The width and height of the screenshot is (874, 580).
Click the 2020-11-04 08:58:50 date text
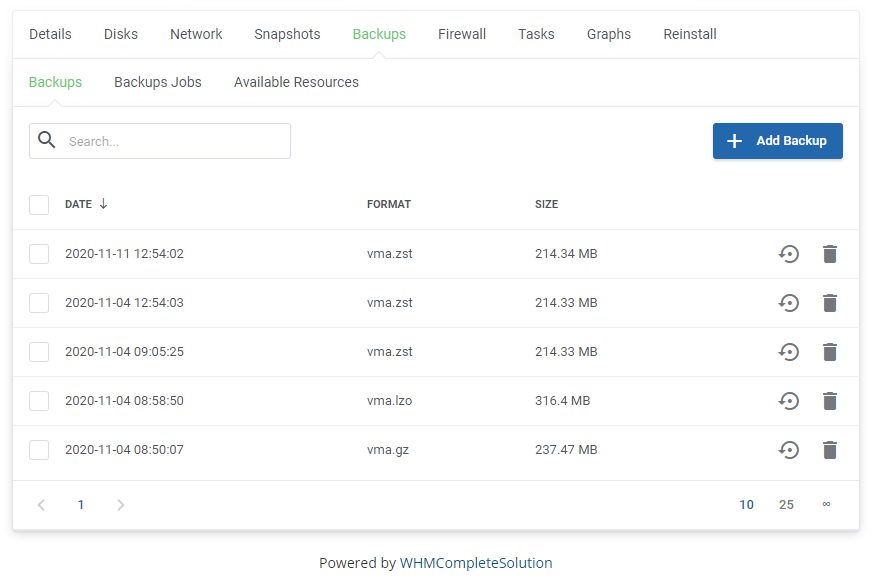point(124,401)
